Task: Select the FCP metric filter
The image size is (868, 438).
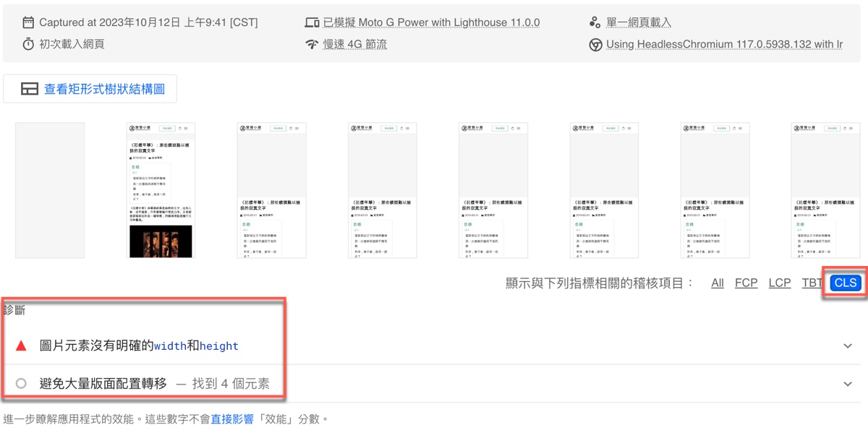Action: click(x=746, y=283)
